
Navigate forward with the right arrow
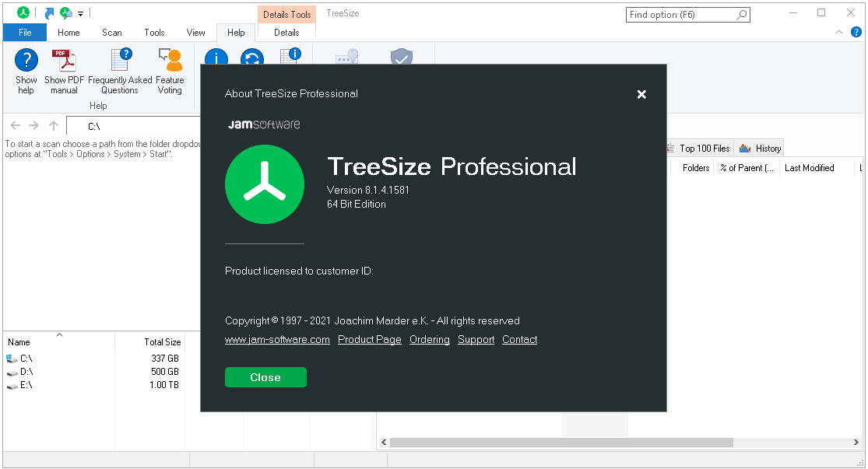[33, 125]
